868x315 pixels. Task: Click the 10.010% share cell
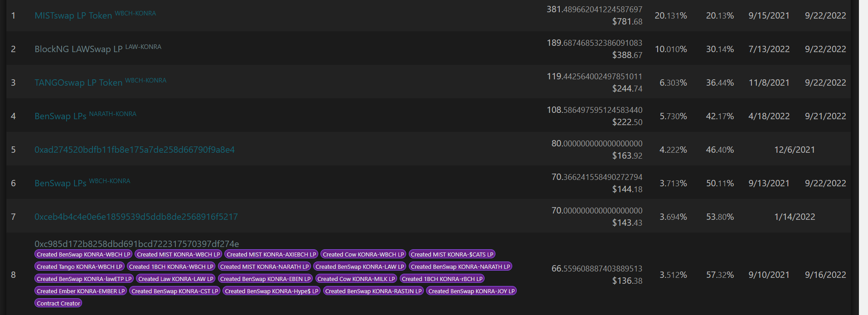point(671,49)
